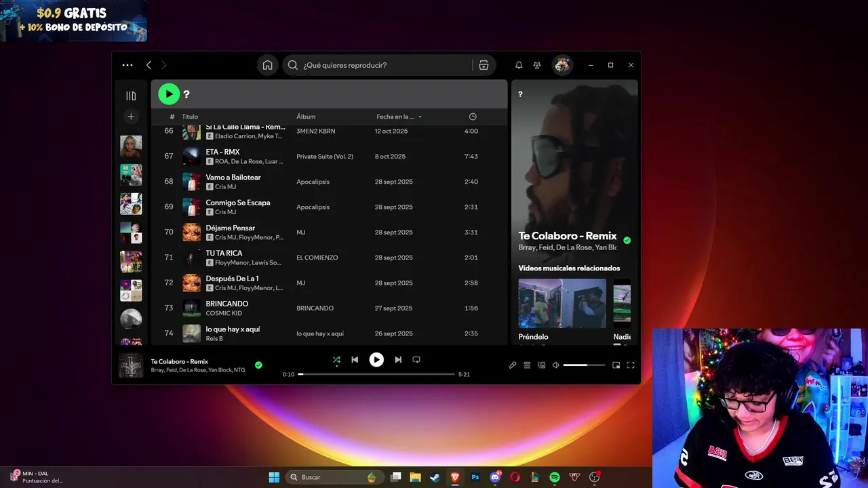Open 'COSMIC KID' artist link
Image resolution: width=868 pixels, height=488 pixels.
[x=224, y=313]
